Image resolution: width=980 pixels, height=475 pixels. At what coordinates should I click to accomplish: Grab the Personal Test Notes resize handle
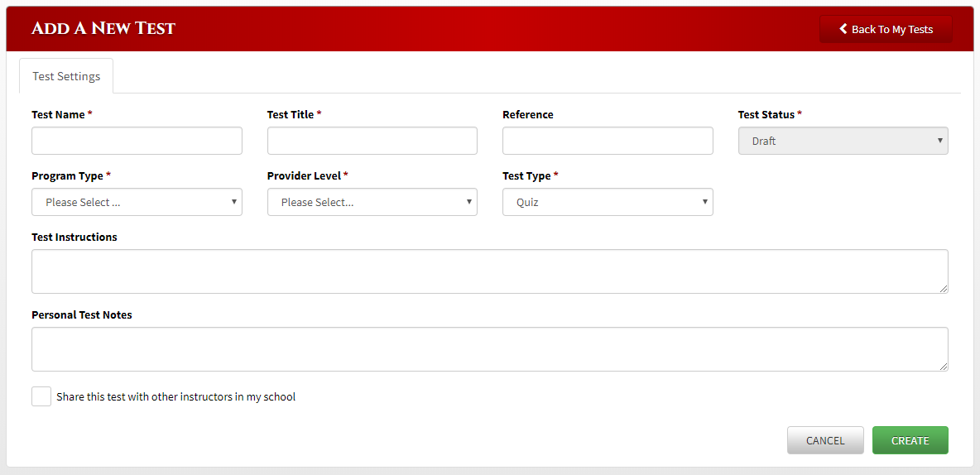point(943,366)
